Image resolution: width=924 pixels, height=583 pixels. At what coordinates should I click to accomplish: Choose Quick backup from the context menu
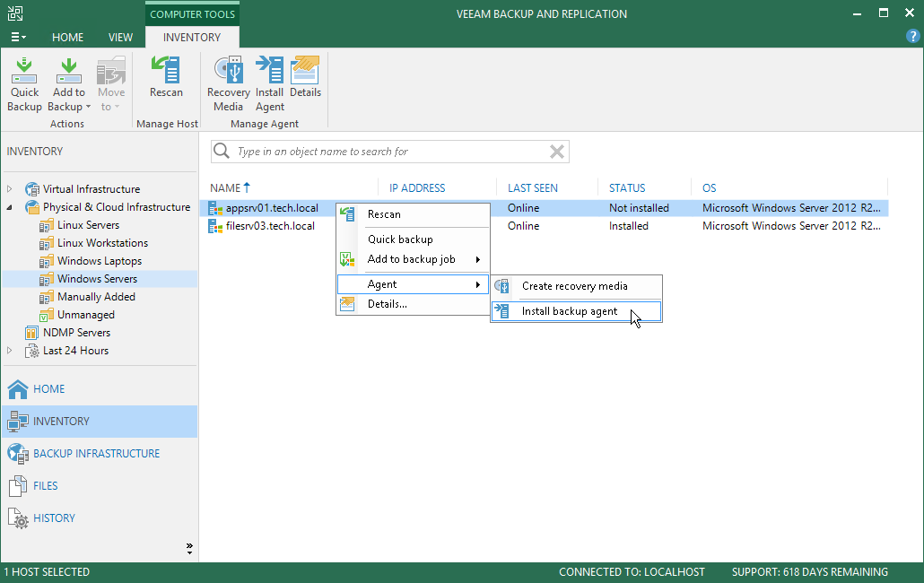pyautogui.click(x=413, y=239)
